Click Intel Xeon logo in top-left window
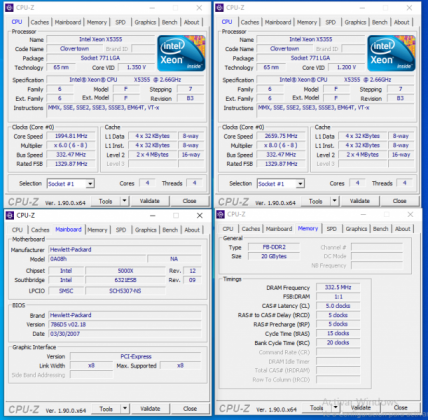428x420 pixels. [x=181, y=53]
